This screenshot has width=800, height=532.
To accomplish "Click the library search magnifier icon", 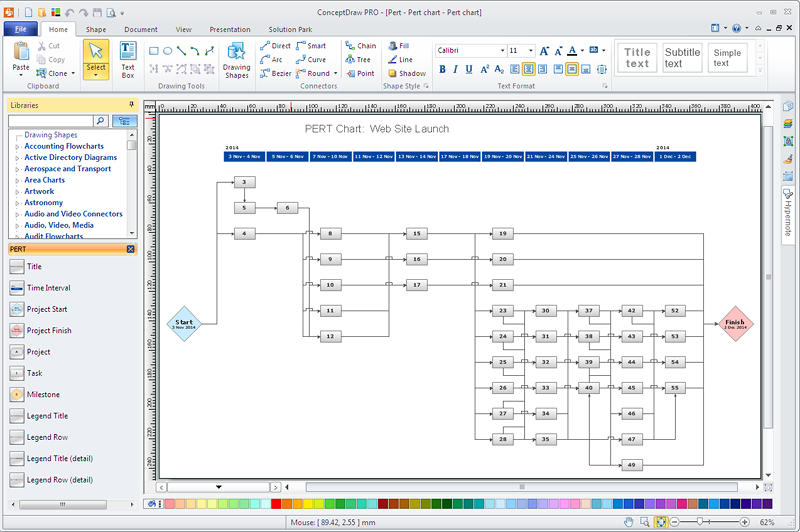I will pos(101,121).
